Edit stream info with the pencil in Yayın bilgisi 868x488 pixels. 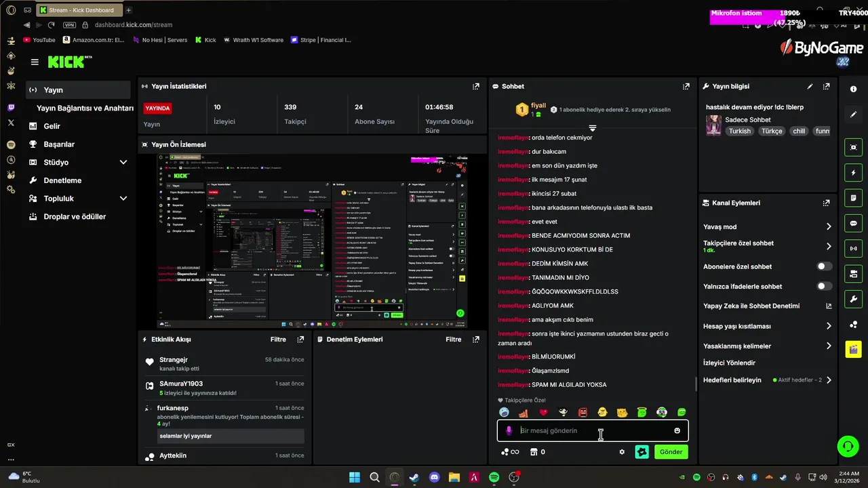tap(810, 87)
